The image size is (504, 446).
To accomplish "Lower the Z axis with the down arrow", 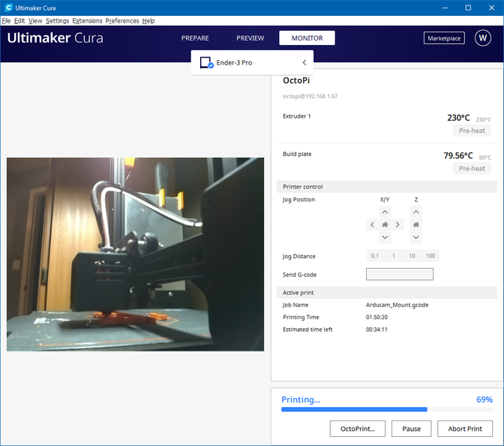I will pyautogui.click(x=416, y=237).
